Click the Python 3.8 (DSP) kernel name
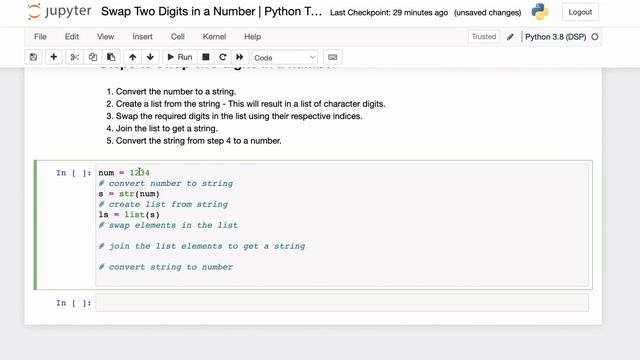The width and height of the screenshot is (640, 360). (x=556, y=37)
